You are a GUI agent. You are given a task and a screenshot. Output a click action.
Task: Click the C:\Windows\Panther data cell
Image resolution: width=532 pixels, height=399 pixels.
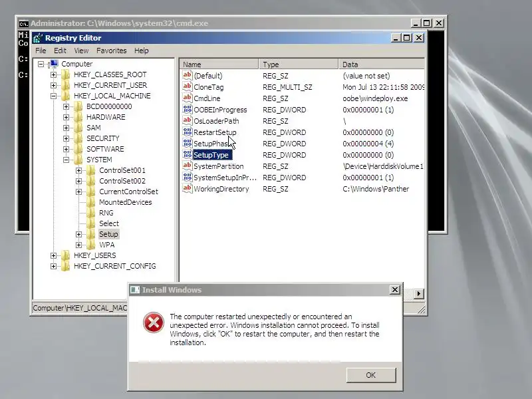click(376, 189)
